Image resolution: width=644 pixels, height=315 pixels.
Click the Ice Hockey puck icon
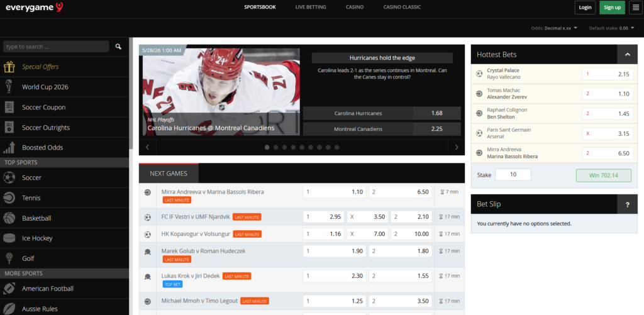[9, 238]
